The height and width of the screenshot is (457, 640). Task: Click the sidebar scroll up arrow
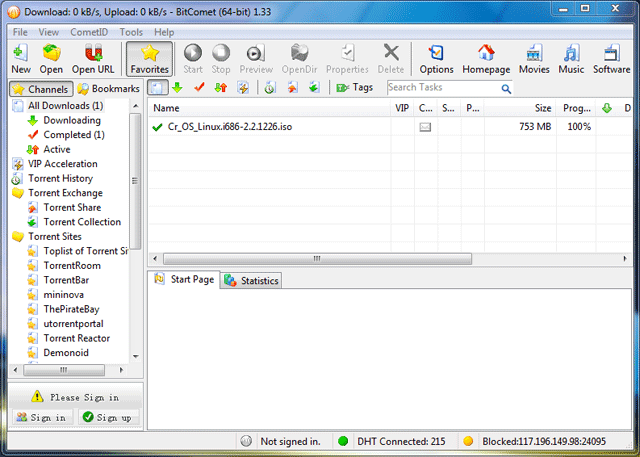pos(136,106)
